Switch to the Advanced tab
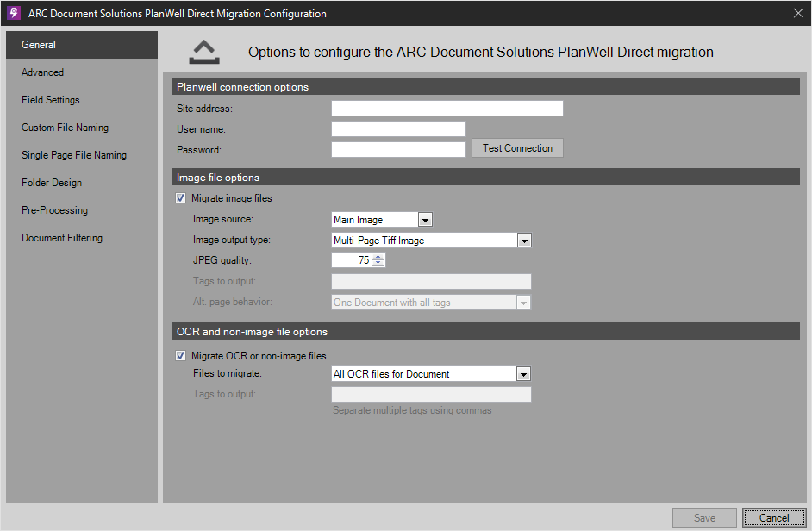Screen dimensions: 812x531 [x=82, y=72]
